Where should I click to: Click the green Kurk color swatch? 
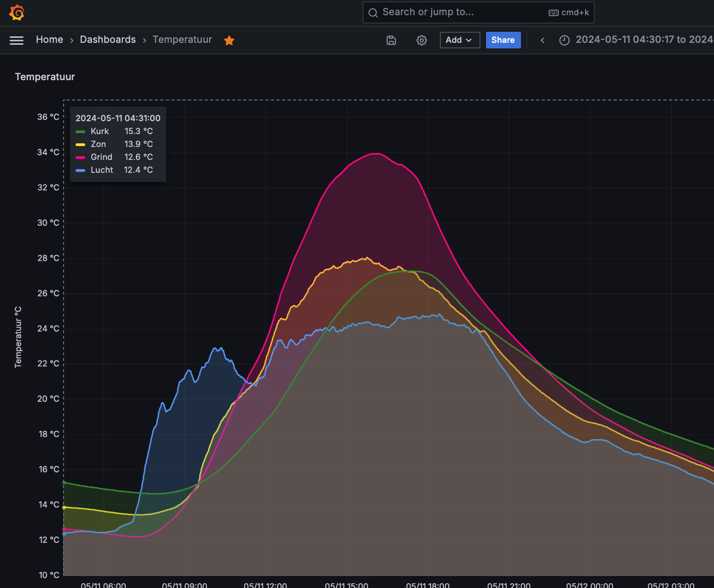tap(81, 132)
